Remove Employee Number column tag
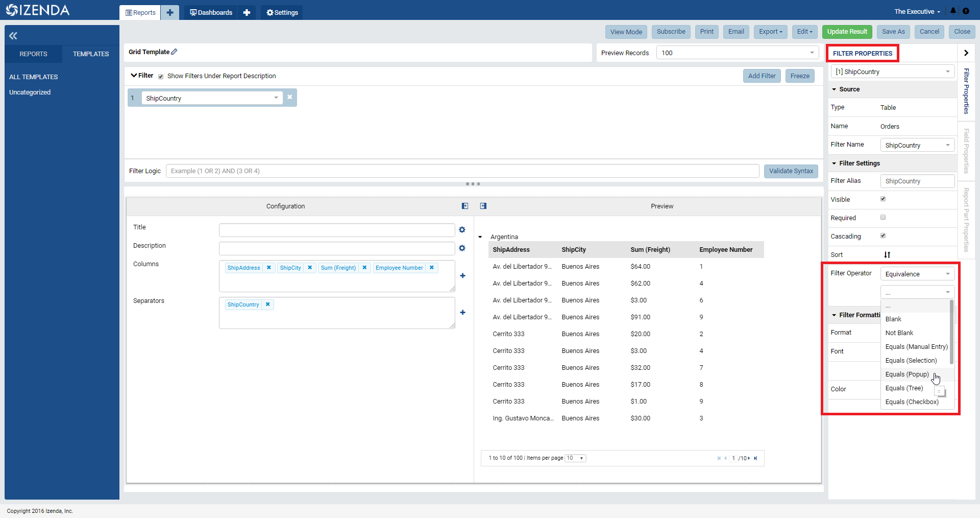Screen dimensions: 980x518 [432, 268]
